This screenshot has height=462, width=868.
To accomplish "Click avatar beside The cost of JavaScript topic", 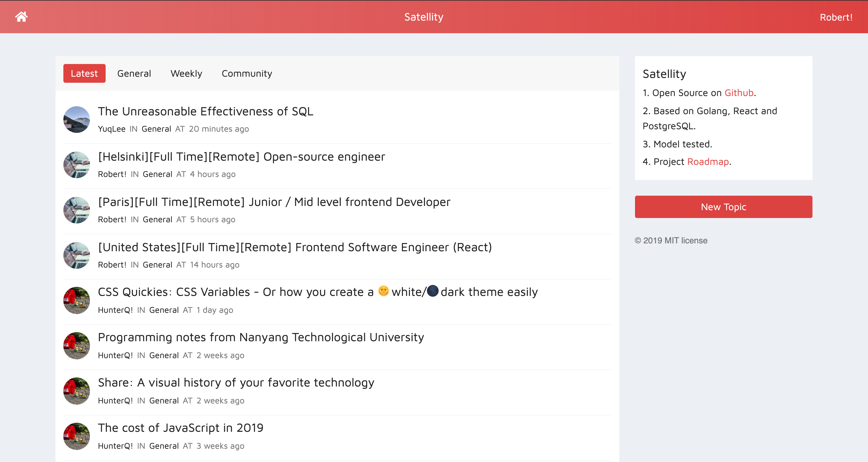I will pos(76,436).
